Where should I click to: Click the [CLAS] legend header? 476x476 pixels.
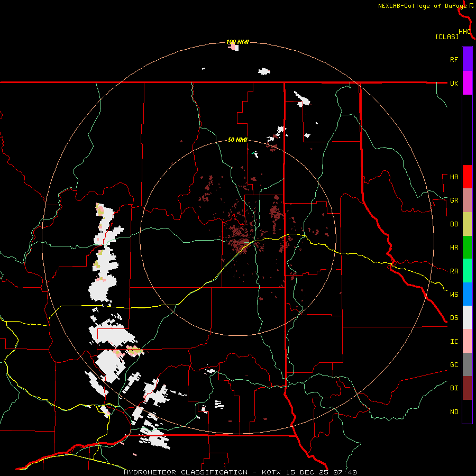pos(447,36)
